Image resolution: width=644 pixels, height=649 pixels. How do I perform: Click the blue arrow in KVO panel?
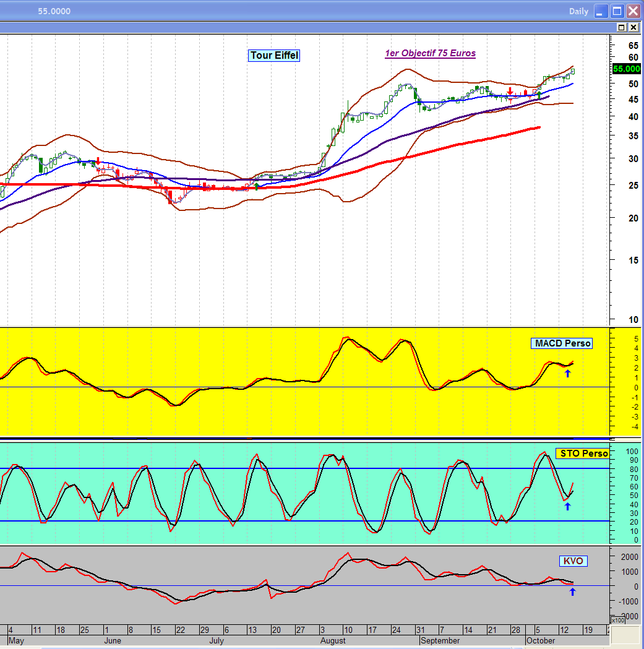[573, 592]
